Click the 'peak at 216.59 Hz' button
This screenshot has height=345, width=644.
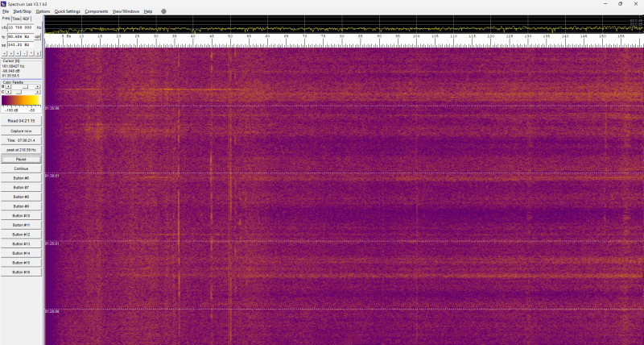pyautogui.click(x=21, y=150)
